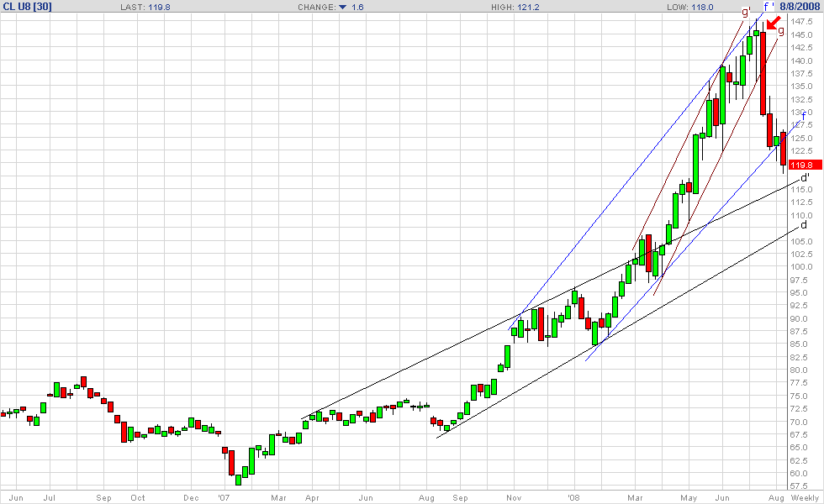Click the 135.0 price axis label
The width and height of the screenshot is (824, 504).
point(802,86)
